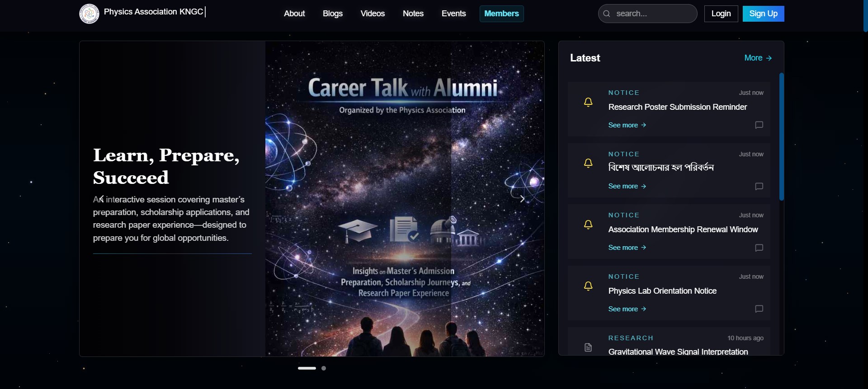The height and width of the screenshot is (389, 868).
Task: Click bell icon for Association Membership Renewal Window
Action: [588, 225]
